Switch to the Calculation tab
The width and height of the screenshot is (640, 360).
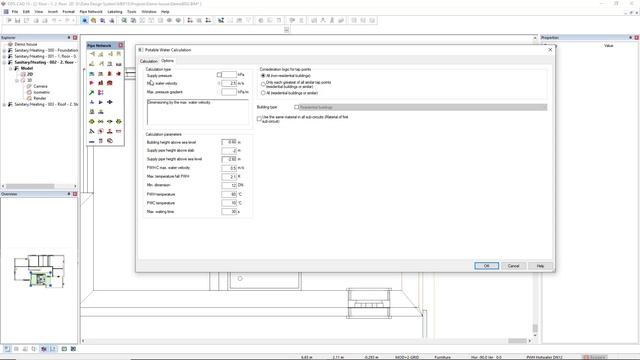click(x=149, y=61)
